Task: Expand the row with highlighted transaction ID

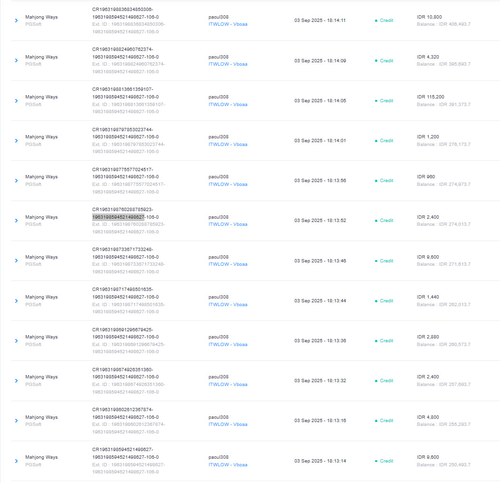Action: pyautogui.click(x=16, y=221)
